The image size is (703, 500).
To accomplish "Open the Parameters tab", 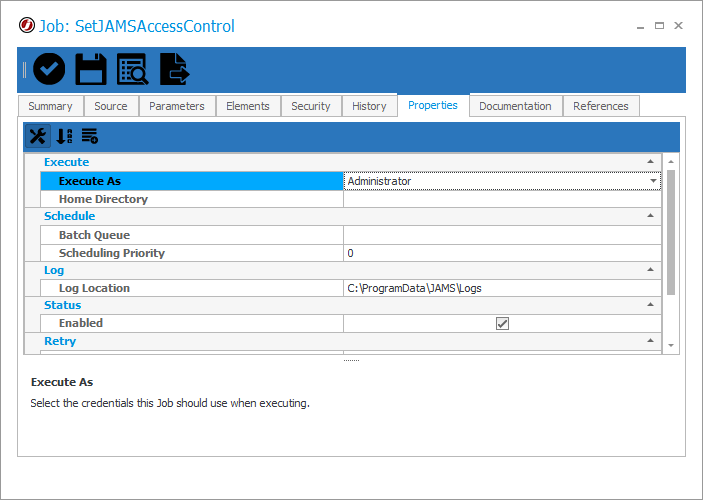I will (177, 106).
